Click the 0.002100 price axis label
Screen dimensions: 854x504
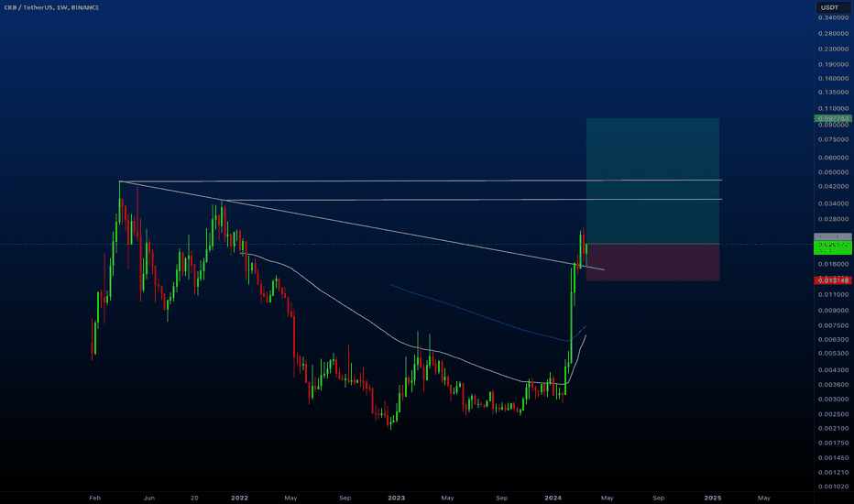pos(833,428)
